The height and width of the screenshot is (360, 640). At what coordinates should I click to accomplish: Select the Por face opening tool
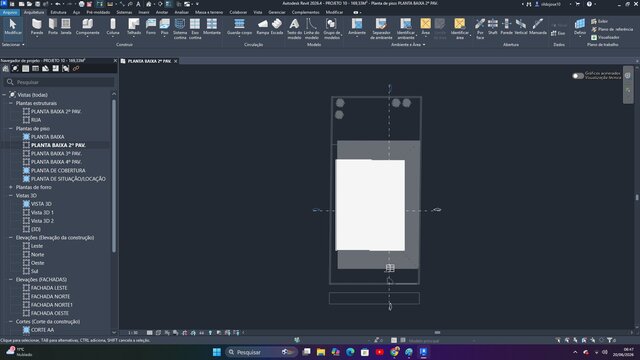pos(480,29)
